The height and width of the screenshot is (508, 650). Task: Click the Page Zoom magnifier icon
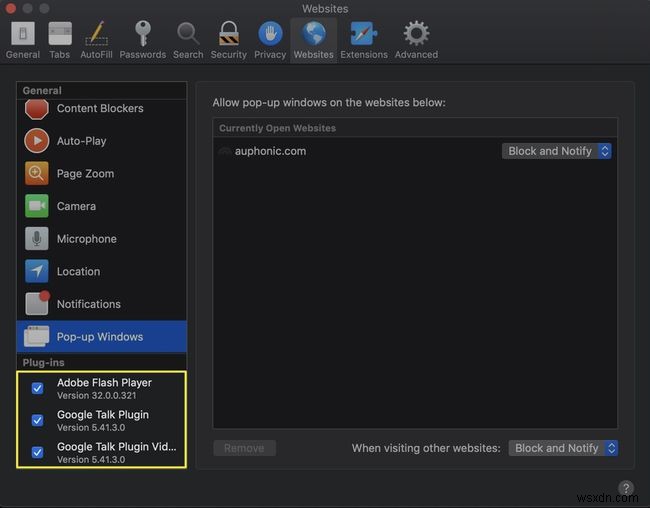point(36,173)
